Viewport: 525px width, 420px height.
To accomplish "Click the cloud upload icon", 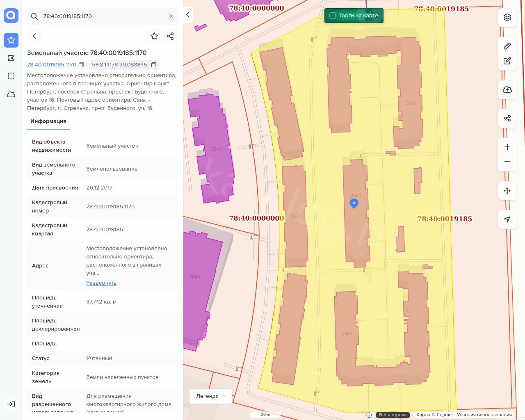I will click(507, 90).
